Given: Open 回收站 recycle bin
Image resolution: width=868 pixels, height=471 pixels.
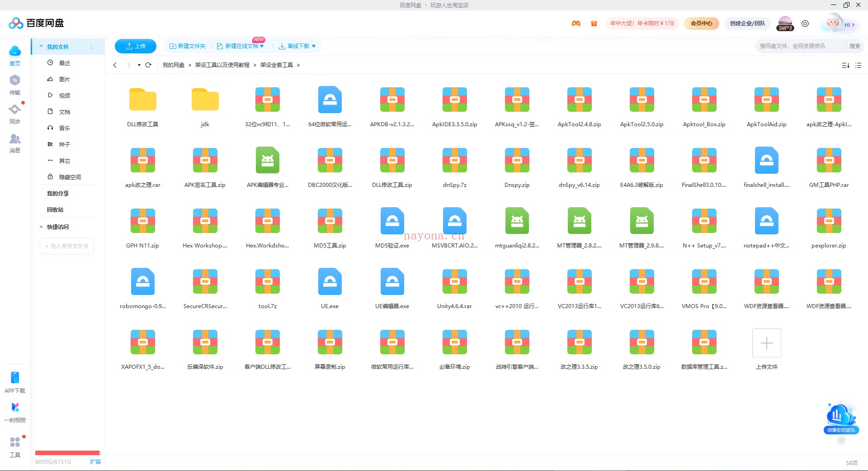Looking at the screenshot, I should pyautogui.click(x=55, y=210).
